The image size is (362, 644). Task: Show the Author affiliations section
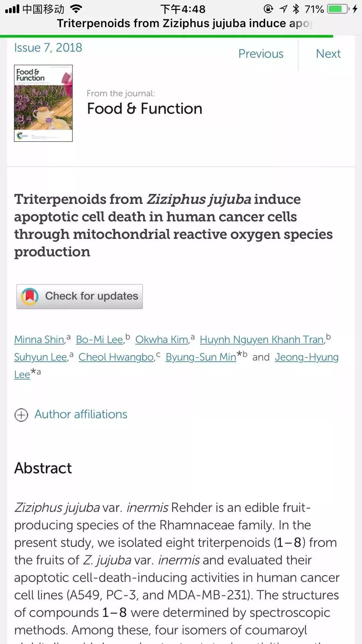pos(81,415)
